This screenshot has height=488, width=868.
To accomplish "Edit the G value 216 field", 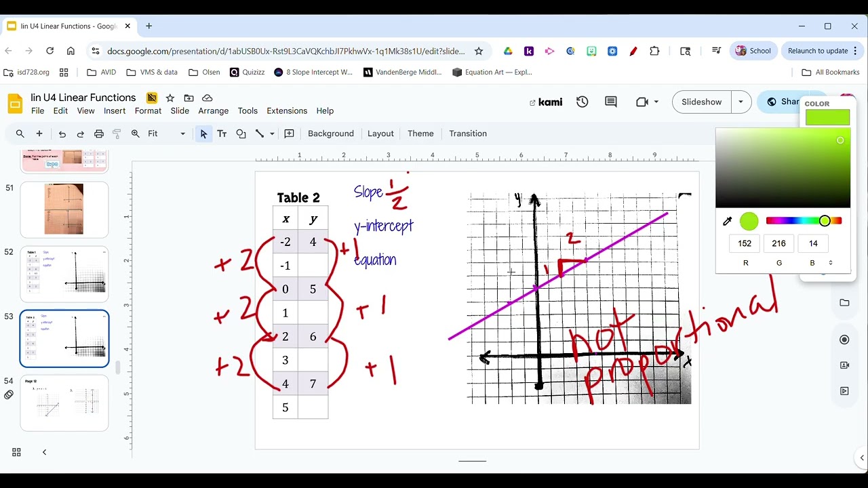I will click(x=778, y=243).
